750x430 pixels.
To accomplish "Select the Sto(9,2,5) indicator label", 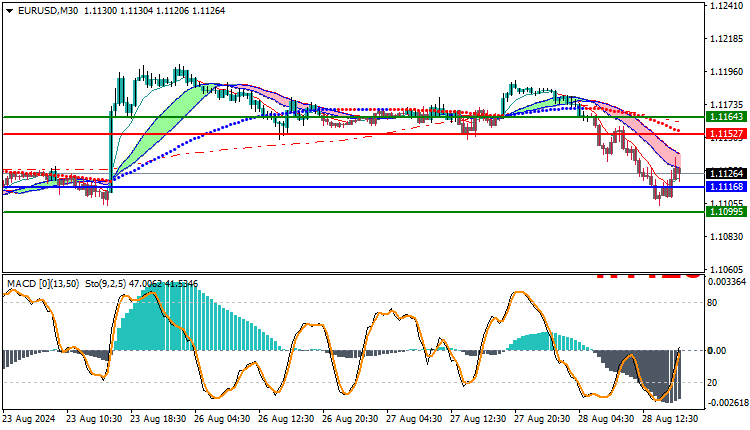I will click(x=106, y=284).
